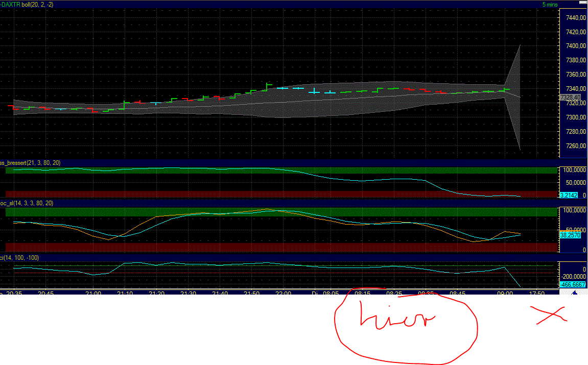Viewport: 588px width, 365px height.
Task: Click the cci(14, 100, -100) panel label
Action: pyautogui.click(x=19, y=258)
